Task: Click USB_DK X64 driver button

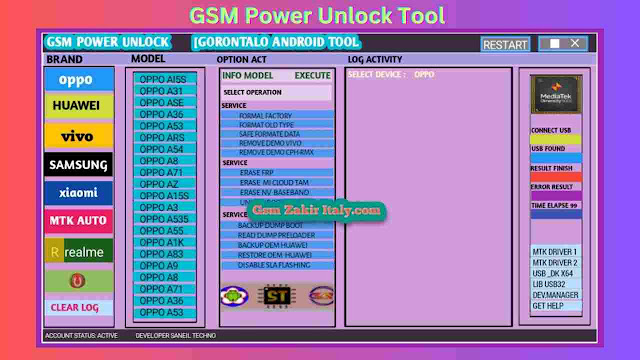Action: click(556, 273)
